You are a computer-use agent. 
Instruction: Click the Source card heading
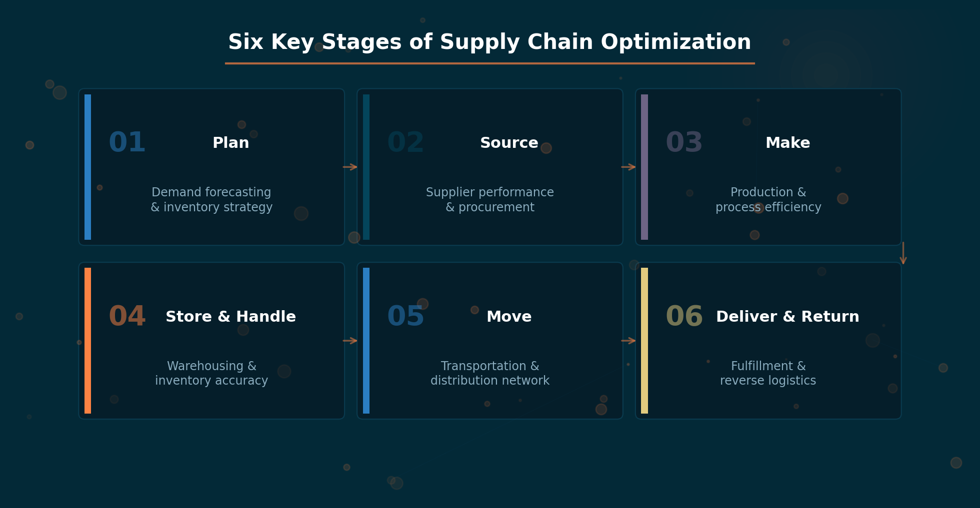tap(509, 143)
